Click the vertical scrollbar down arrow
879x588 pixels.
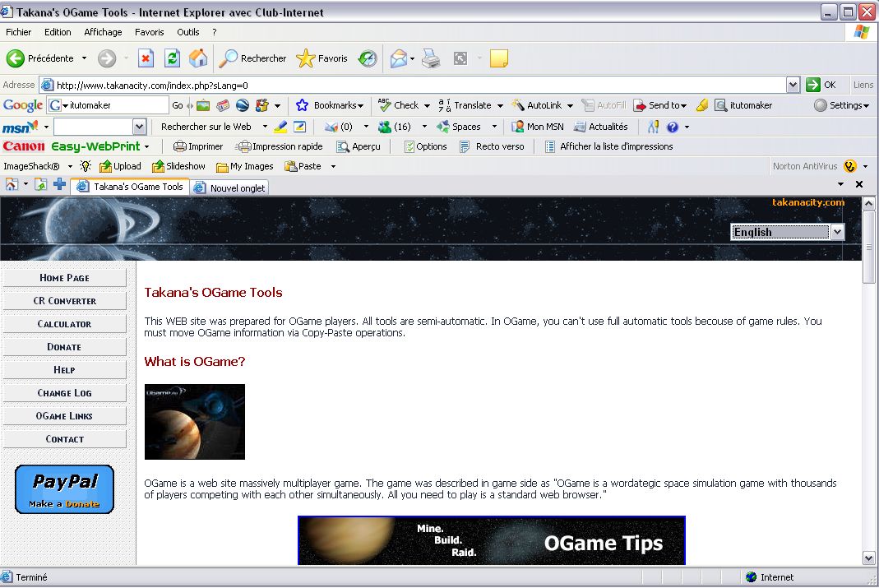point(869,558)
